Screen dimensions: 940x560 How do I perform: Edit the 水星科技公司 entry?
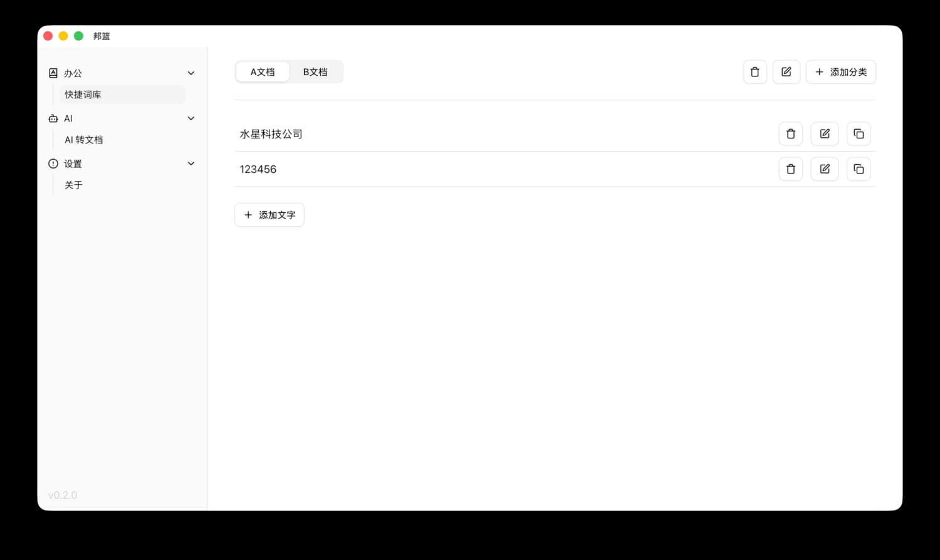click(824, 133)
